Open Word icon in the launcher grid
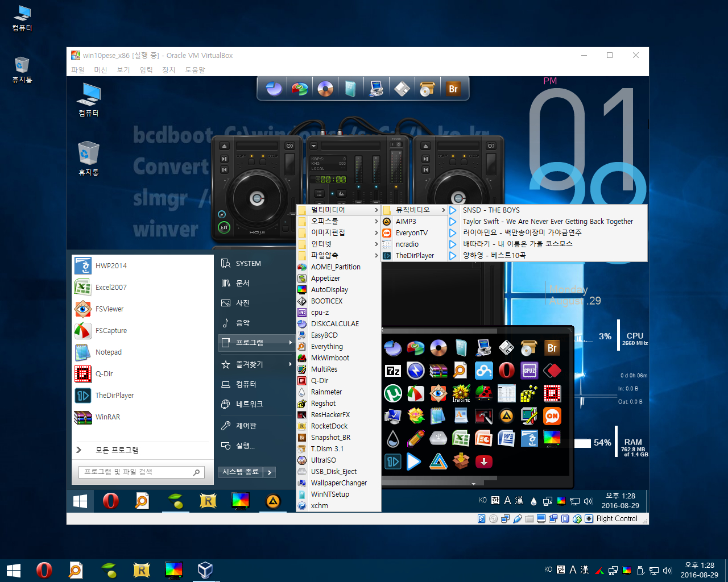Viewport: 728px width, 582px height. (x=507, y=439)
